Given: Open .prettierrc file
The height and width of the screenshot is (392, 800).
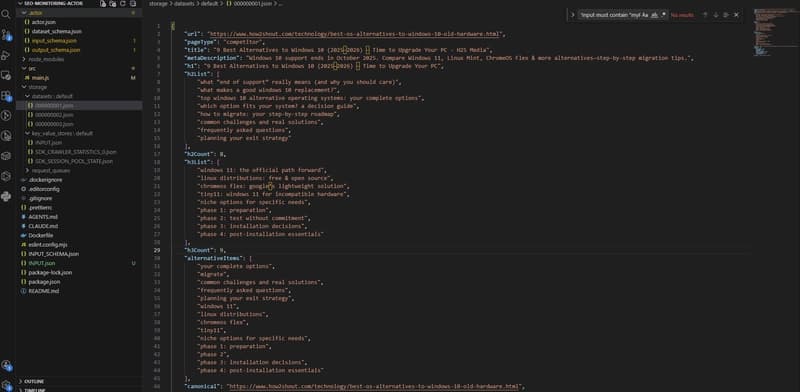Looking at the screenshot, I should (79, 207).
